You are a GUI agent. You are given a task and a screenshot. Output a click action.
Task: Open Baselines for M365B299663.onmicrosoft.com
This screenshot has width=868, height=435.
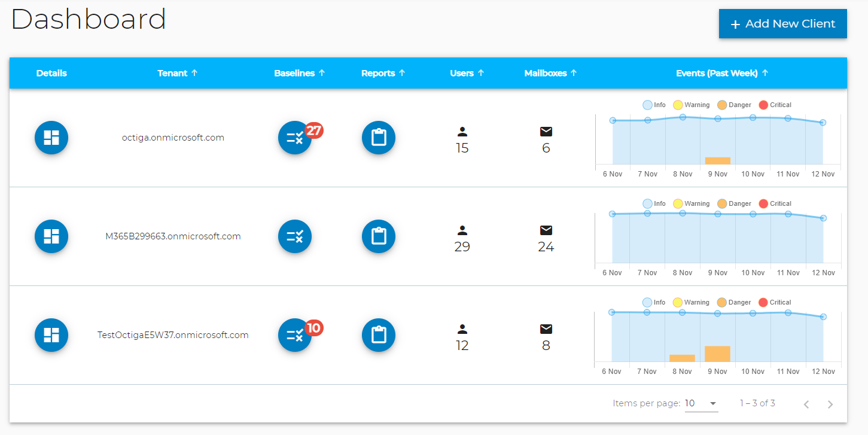click(x=295, y=236)
